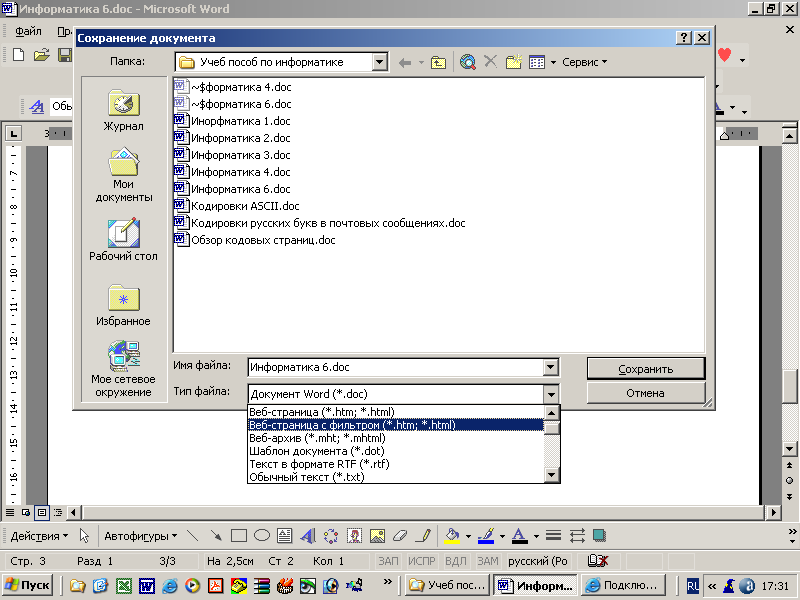Open Автофигуры dropdown menu

[x=140, y=536]
